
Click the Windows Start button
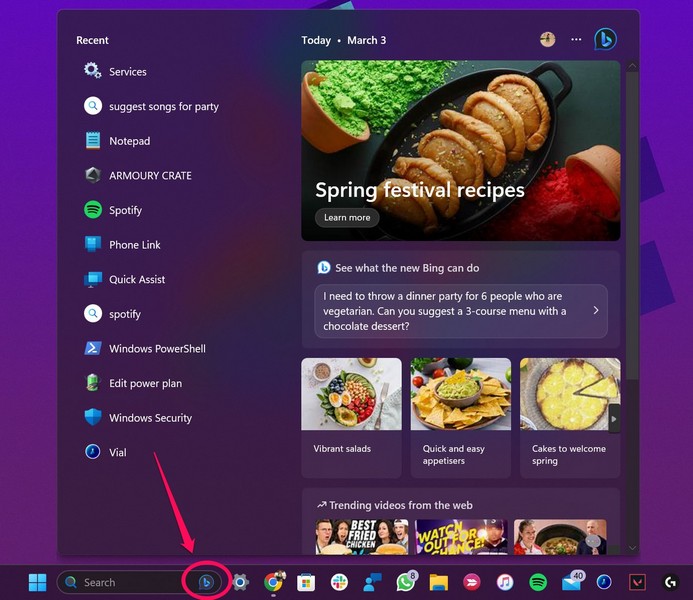tap(38, 582)
